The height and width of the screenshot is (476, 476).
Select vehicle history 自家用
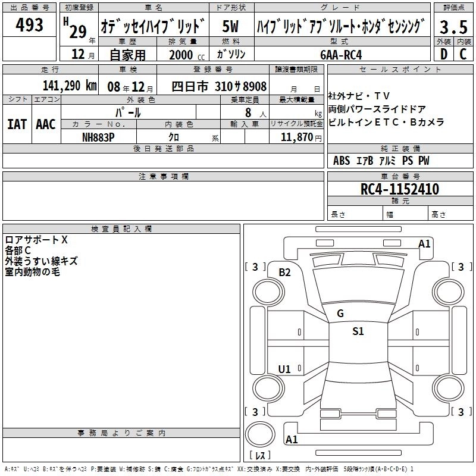(127, 55)
